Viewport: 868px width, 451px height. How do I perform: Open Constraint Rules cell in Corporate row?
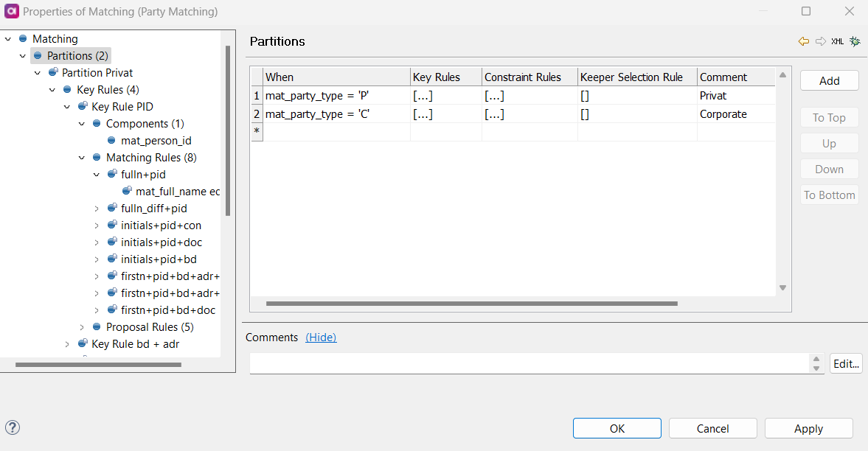click(530, 114)
